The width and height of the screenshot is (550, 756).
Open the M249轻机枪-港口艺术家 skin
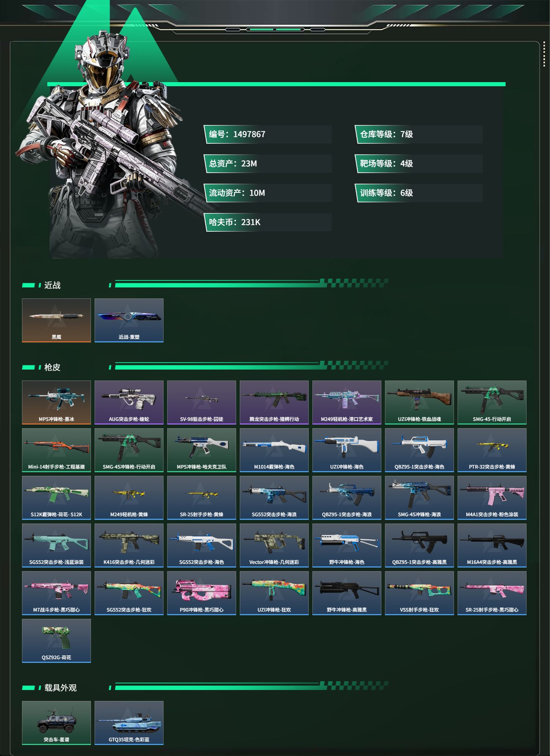(x=347, y=403)
